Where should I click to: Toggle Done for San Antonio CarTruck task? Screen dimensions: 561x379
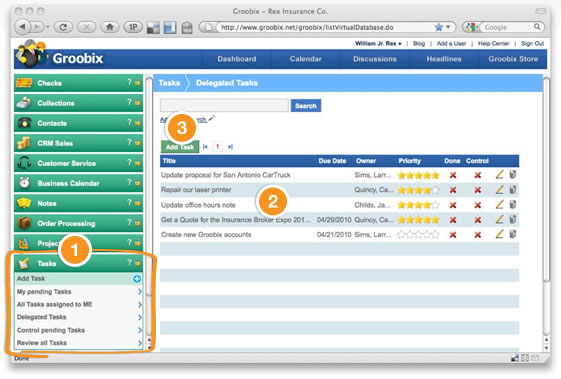(453, 175)
